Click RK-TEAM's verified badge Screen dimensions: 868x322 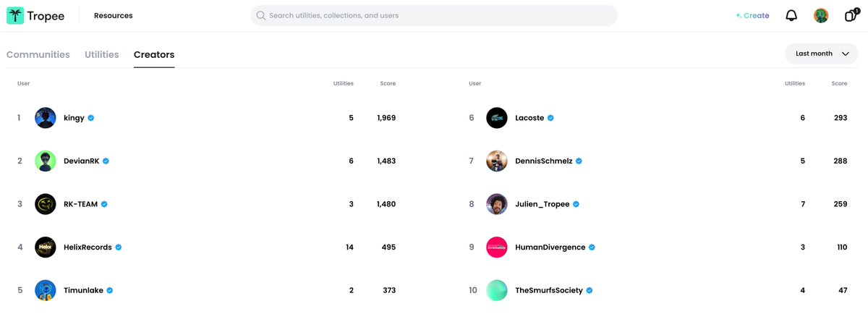click(104, 204)
